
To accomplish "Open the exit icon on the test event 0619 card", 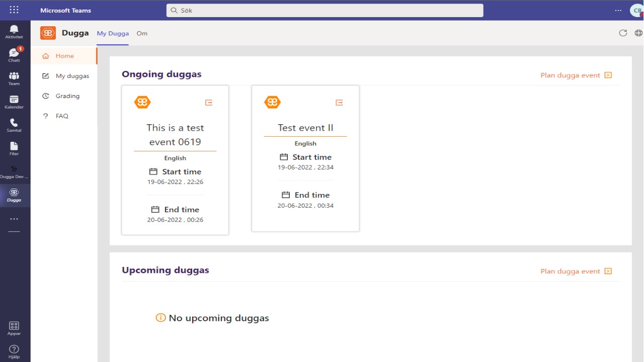I will (x=209, y=103).
